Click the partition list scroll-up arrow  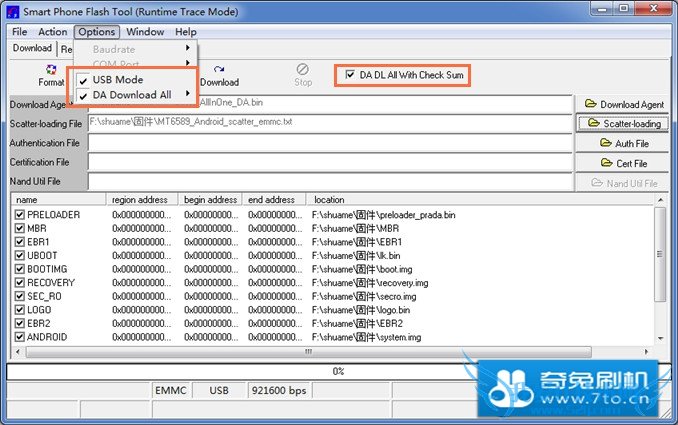[x=660, y=200]
